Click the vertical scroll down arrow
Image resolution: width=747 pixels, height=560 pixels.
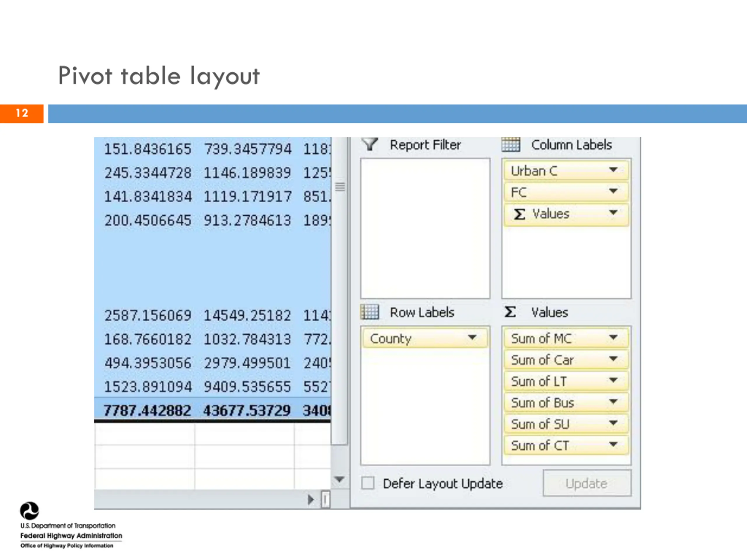(339, 479)
